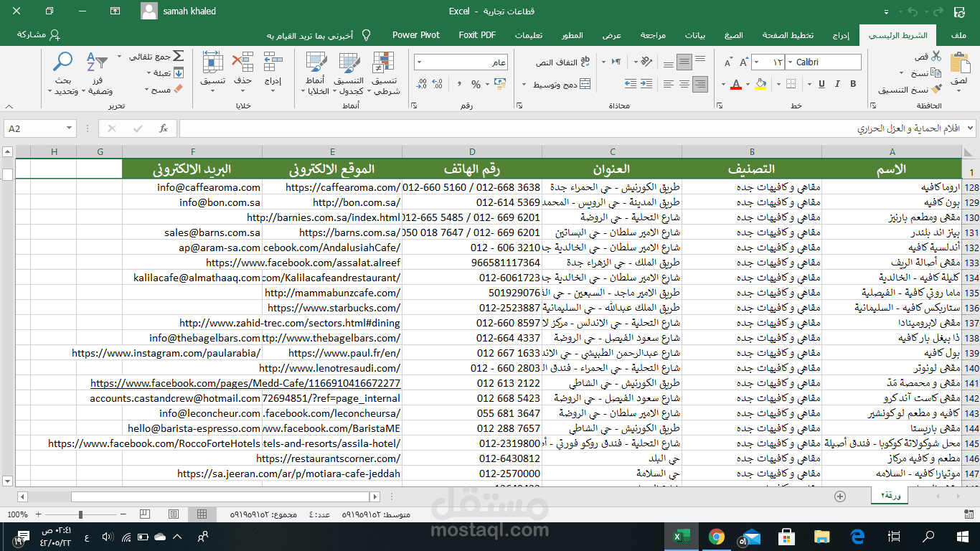Open Conditional Formatting (تنسيق شرطي)

(387, 73)
